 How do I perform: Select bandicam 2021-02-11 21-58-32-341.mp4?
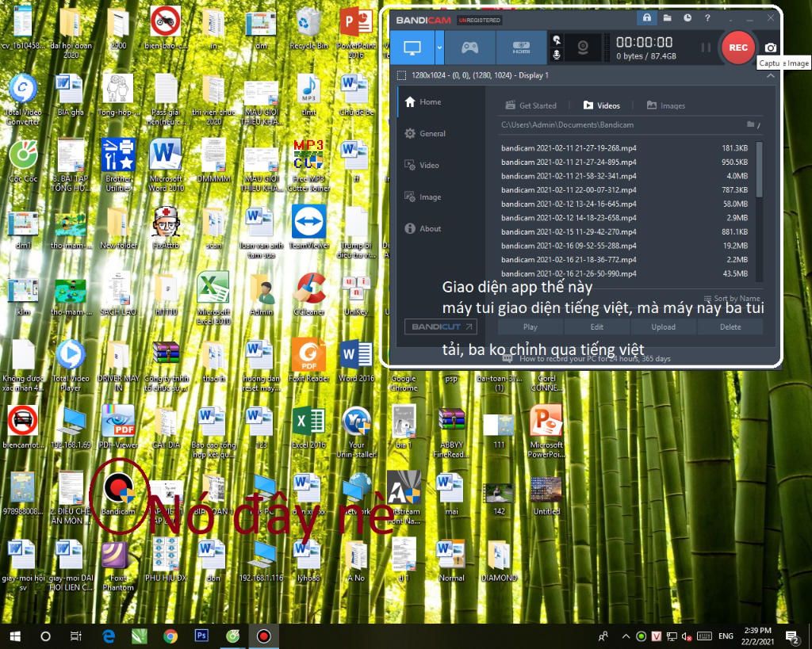pyautogui.click(x=625, y=176)
